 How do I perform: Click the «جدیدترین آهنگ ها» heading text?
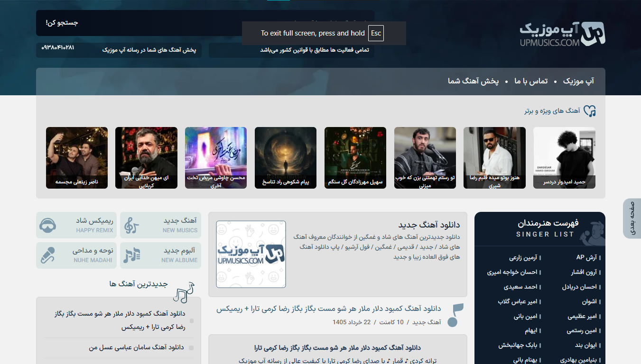(x=139, y=284)
